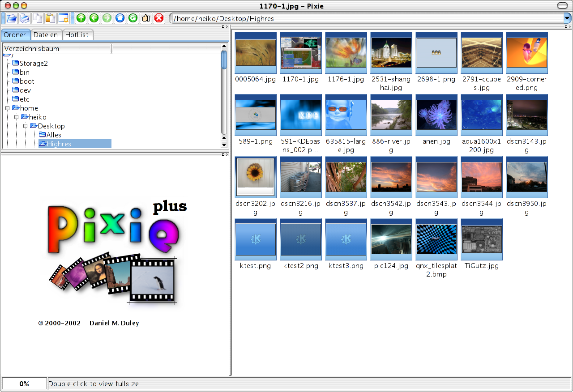Viewport: 573px width, 392px height.
Task: Stop loading with the red X icon
Action: (159, 18)
